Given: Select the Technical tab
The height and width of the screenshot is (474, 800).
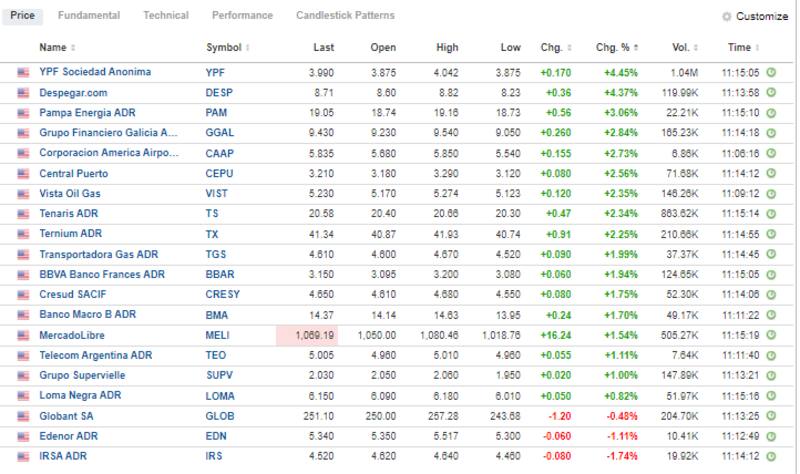Looking at the screenshot, I should [x=166, y=16].
